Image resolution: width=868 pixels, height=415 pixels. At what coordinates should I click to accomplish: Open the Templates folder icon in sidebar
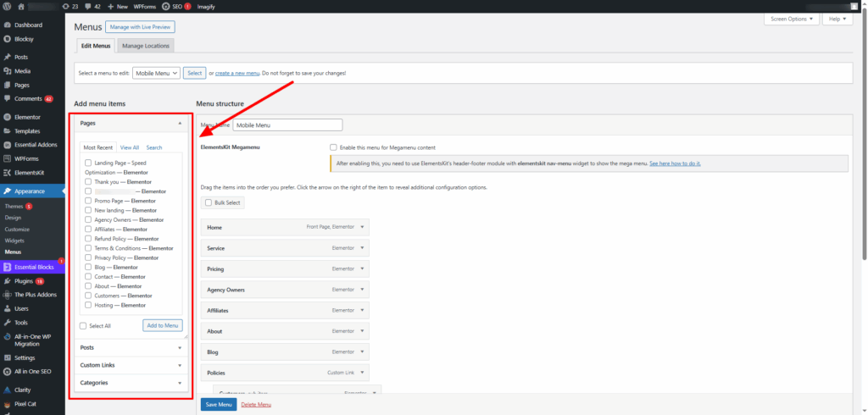pyautogui.click(x=7, y=131)
